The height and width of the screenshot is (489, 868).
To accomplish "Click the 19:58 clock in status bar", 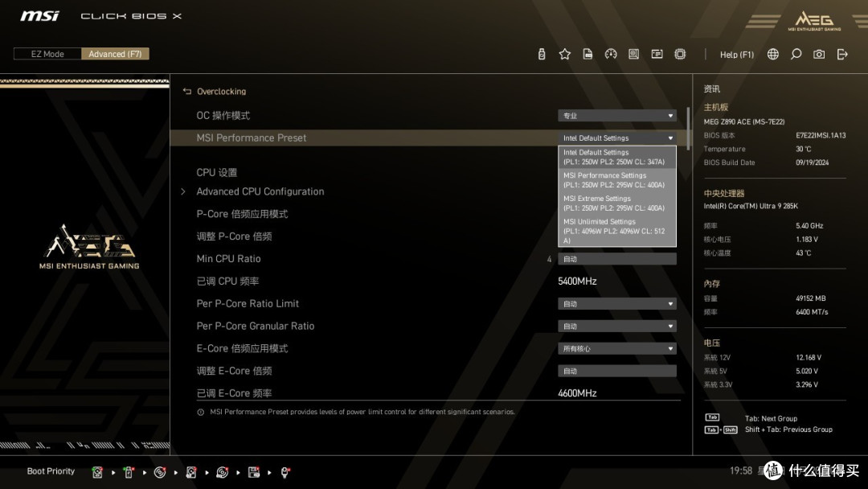I will point(741,471).
